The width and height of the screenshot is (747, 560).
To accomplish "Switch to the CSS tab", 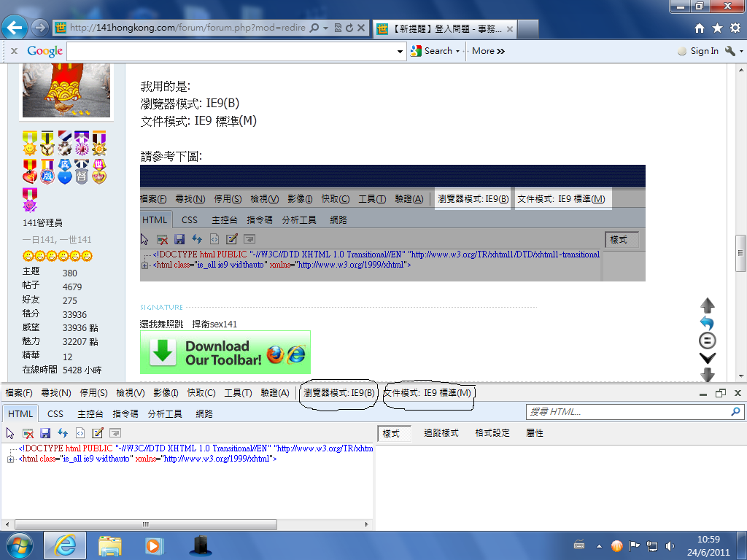I will coord(55,413).
